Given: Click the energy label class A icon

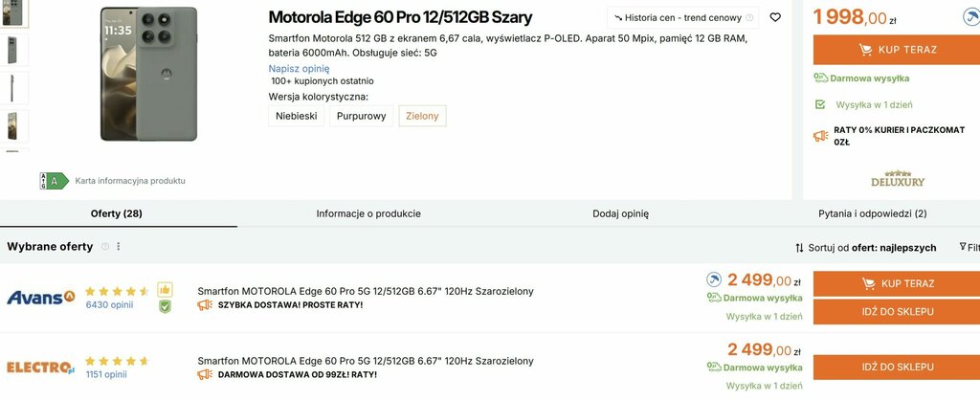Looking at the screenshot, I should pos(54,180).
